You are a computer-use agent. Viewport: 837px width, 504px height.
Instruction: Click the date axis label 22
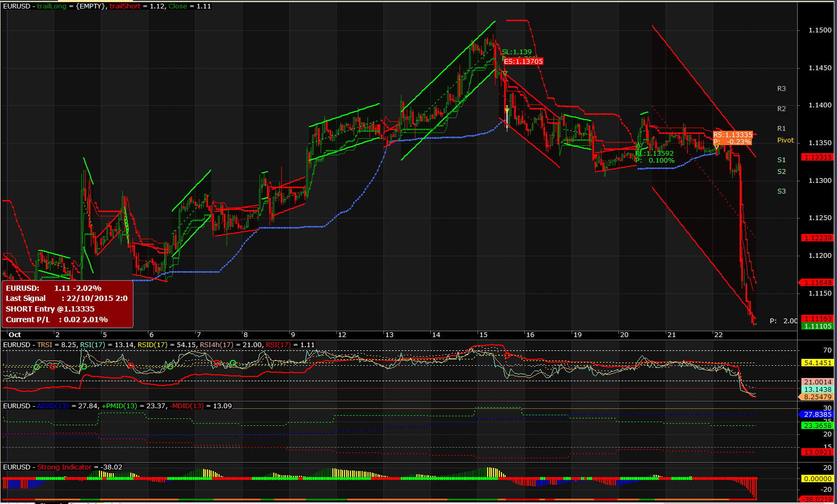tap(718, 334)
